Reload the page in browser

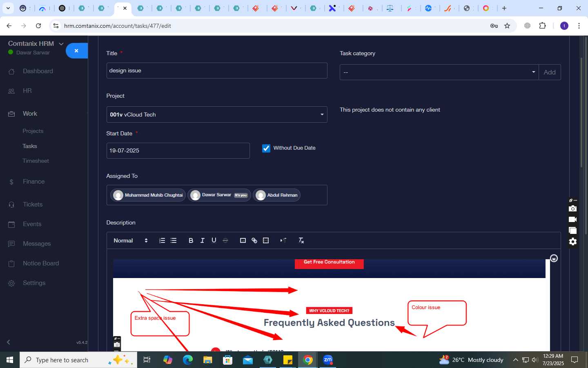(38, 26)
